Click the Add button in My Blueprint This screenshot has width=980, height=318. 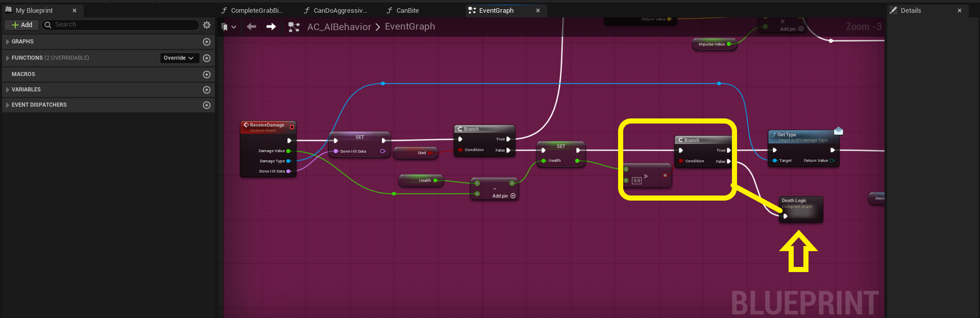(22, 25)
